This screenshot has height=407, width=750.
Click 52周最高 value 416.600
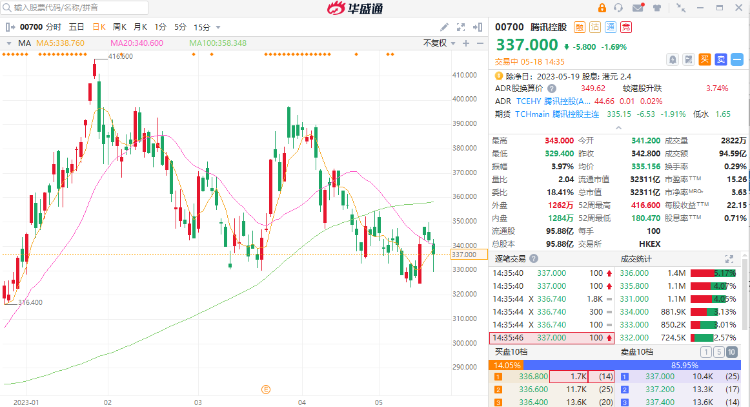(646, 205)
